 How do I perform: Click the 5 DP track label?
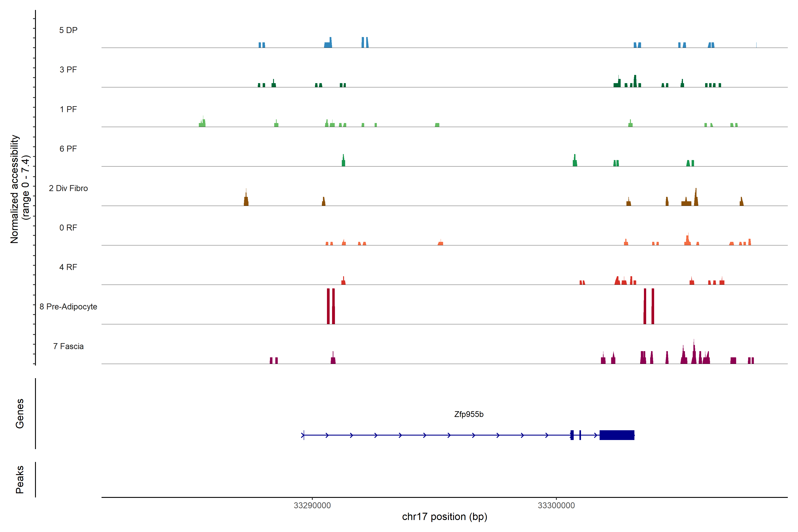point(68,30)
